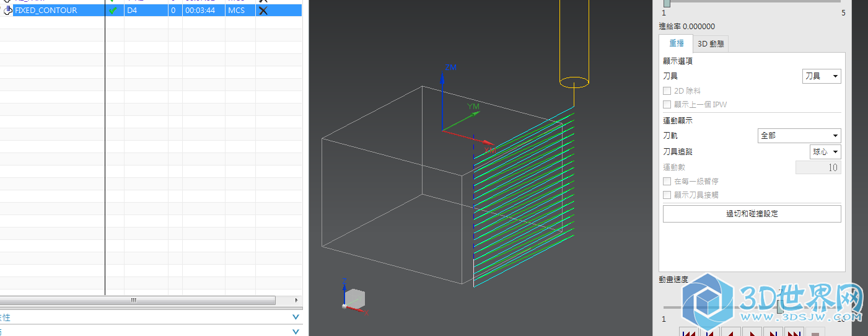Viewport: 868px width, 336px height.
Task: Click the FIXED_CONTOUR operation icon
Action: click(x=8, y=11)
